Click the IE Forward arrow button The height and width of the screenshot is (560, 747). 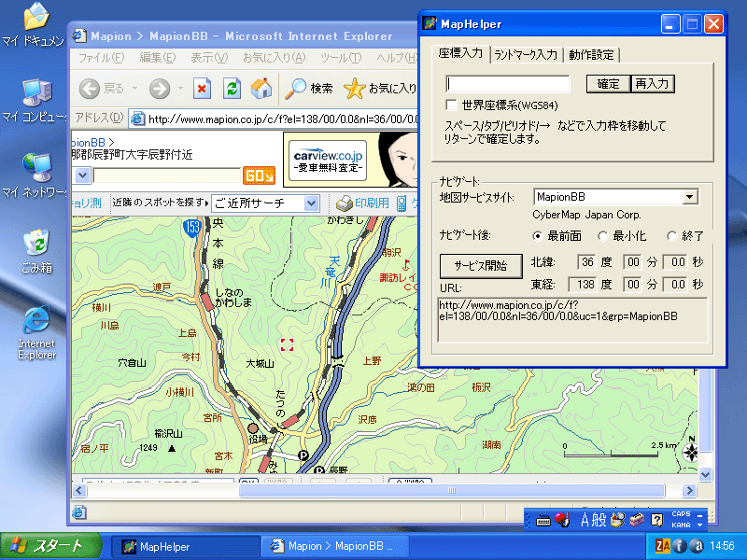click(160, 89)
